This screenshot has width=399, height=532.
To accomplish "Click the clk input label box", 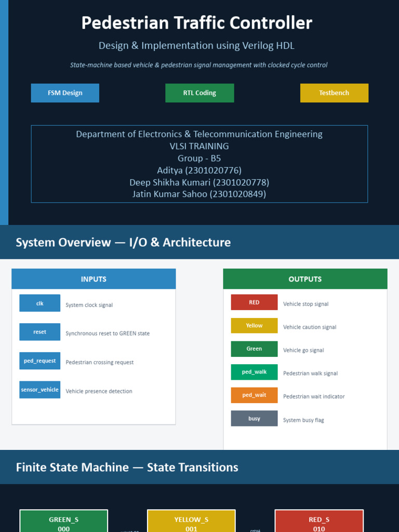I will [x=39, y=303].
